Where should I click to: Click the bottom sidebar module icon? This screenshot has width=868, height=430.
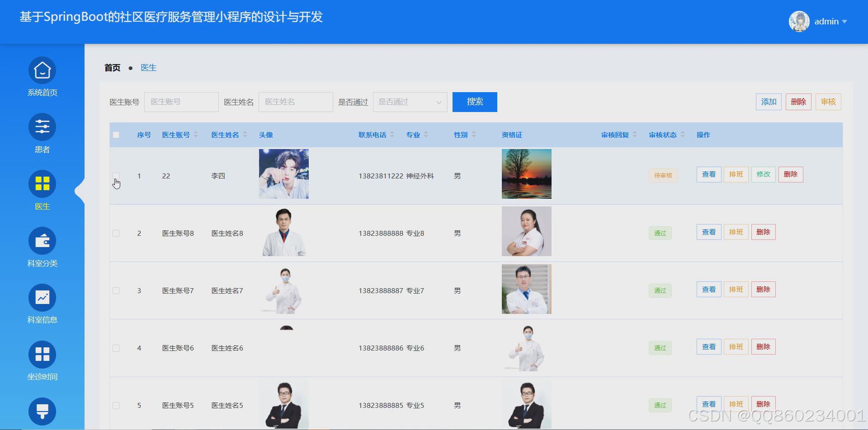[42, 411]
